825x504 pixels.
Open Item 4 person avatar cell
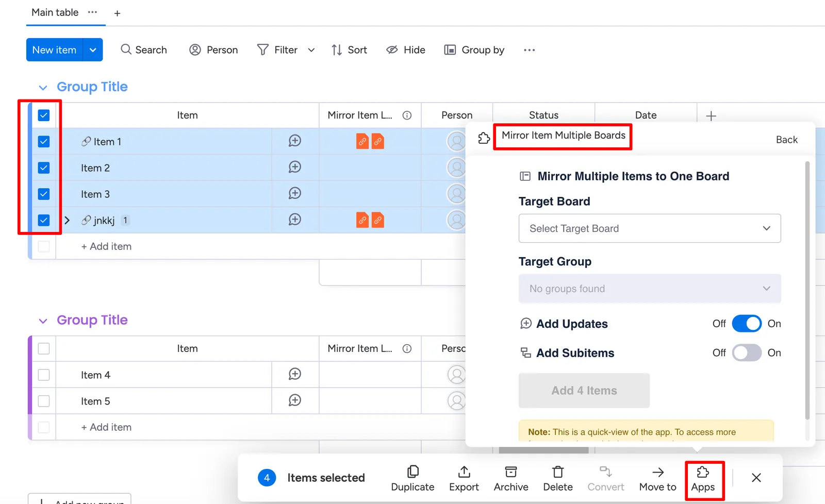pyautogui.click(x=456, y=375)
